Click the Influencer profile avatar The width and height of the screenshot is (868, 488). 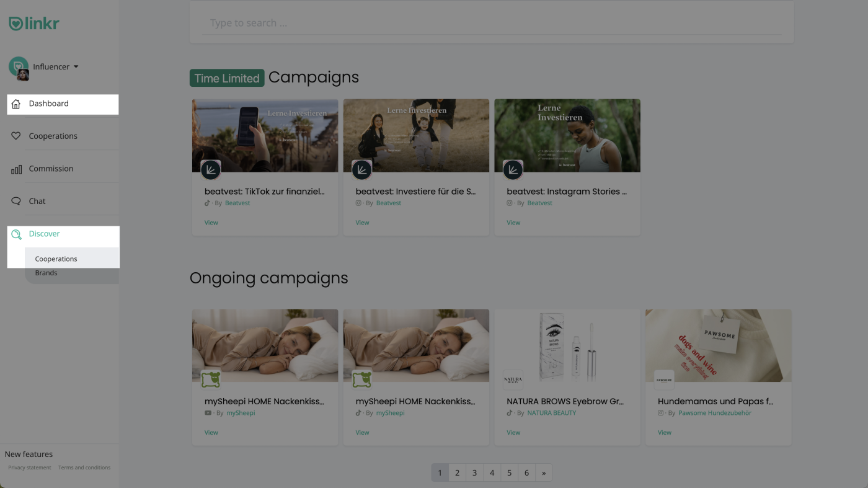tap(19, 67)
